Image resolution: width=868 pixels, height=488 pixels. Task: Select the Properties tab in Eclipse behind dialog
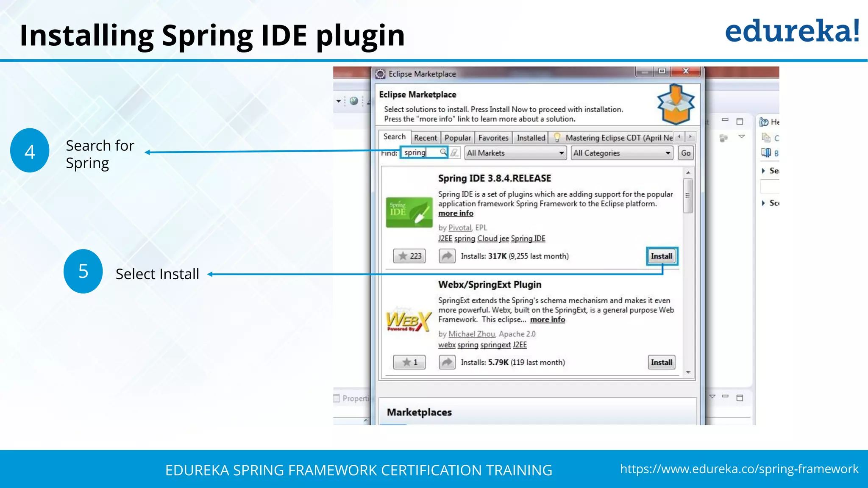352,398
